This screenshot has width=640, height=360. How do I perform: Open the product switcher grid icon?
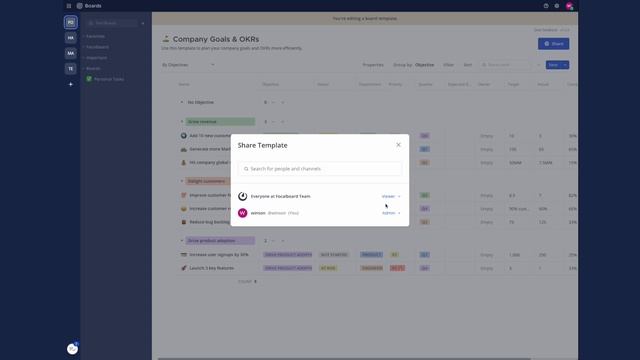click(x=69, y=6)
